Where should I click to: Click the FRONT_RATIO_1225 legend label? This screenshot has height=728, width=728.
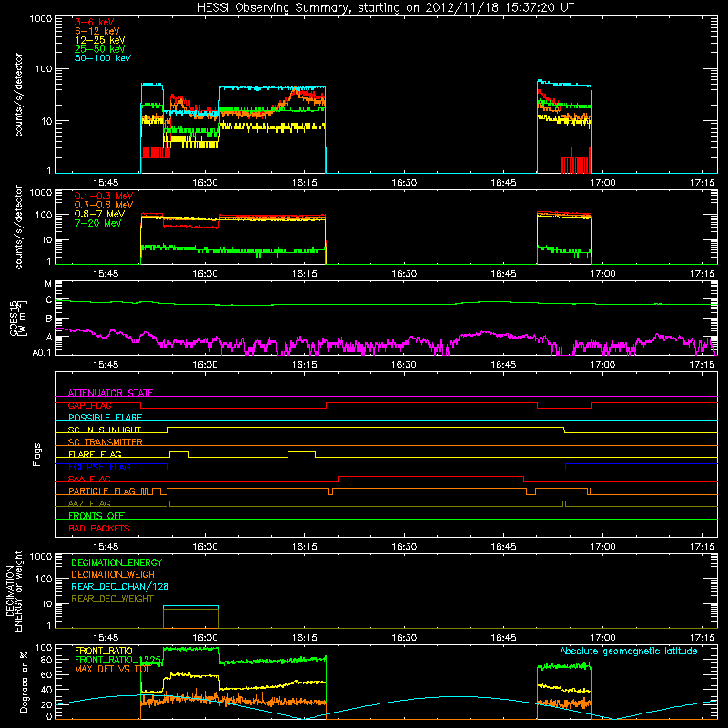pyautogui.click(x=117, y=660)
